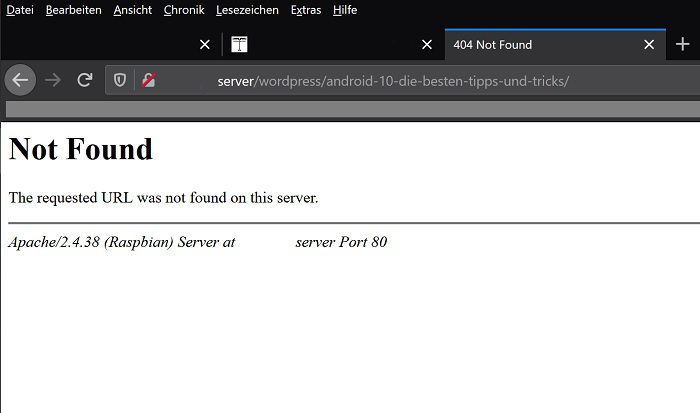Focus the URL address bar

click(x=402, y=81)
